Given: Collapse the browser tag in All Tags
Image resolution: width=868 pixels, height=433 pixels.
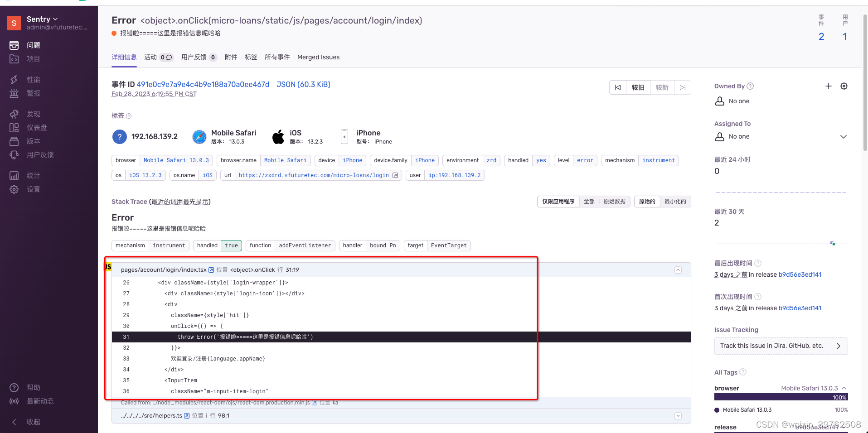Looking at the screenshot, I should click(x=845, y=388).
